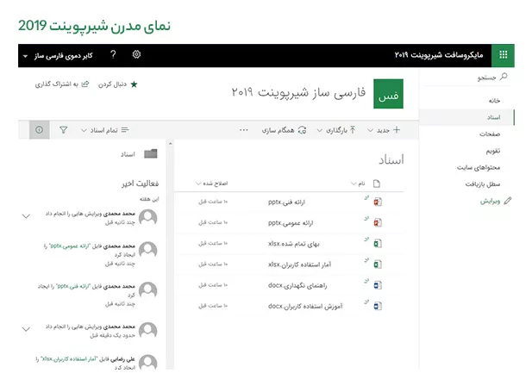Click modified time of راهنمای نگهداری.docx row

213,285
